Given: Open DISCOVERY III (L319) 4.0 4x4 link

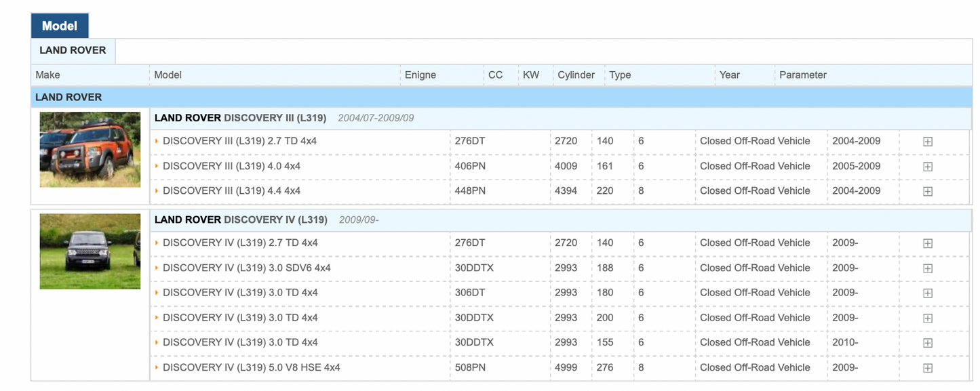Looking at the screenshot, I should (231, 166).
